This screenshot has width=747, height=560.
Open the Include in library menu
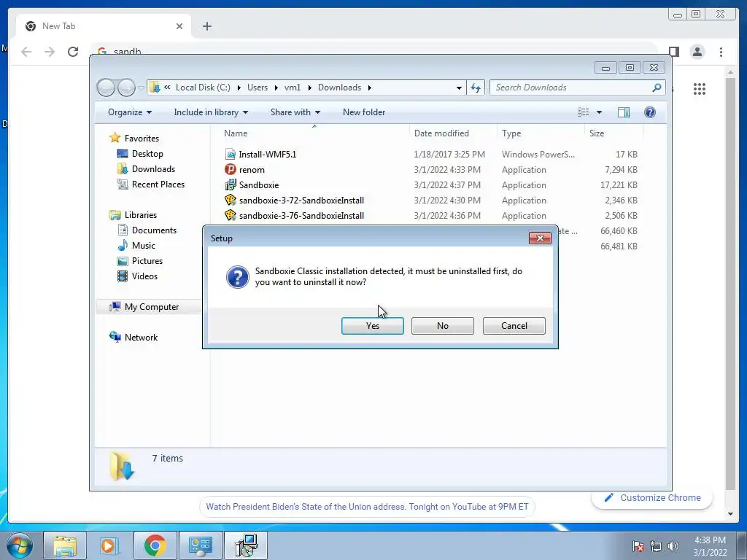point(211,112)
